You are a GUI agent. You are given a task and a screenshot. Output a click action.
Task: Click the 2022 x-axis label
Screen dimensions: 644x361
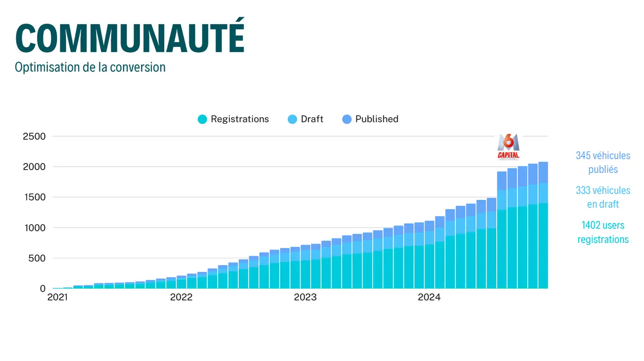coord(181,297)
